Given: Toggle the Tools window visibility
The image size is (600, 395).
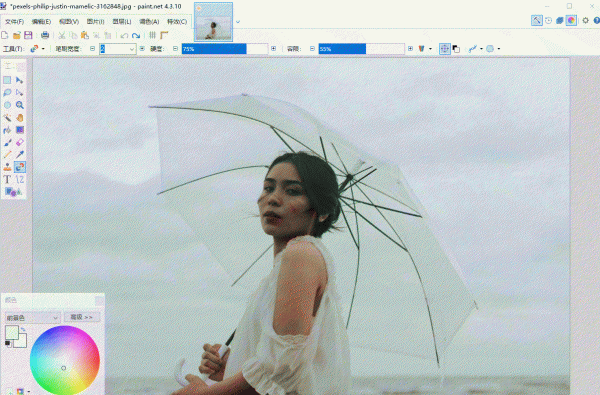Looking at the screenshot, I should pyautogui.click(x=537, y=21).
